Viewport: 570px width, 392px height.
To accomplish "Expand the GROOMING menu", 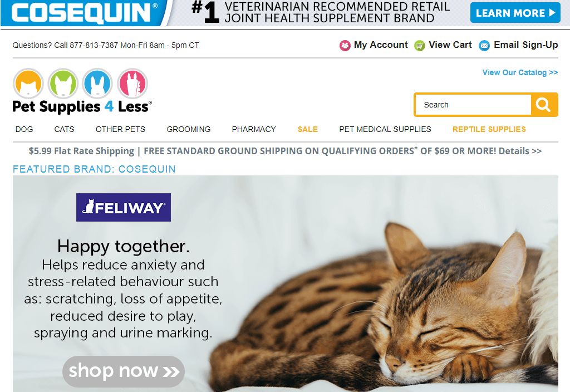I will 188,129.
